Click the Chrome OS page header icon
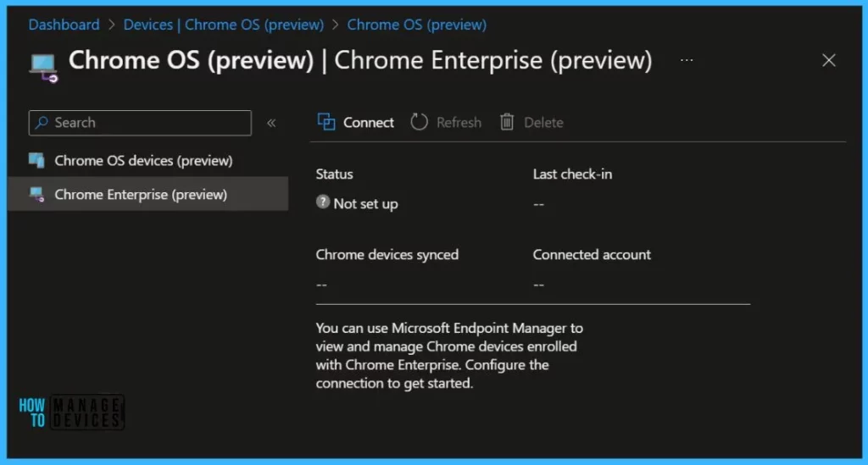The width and height of the screenshot is (868, 465). tap(43, 68)
